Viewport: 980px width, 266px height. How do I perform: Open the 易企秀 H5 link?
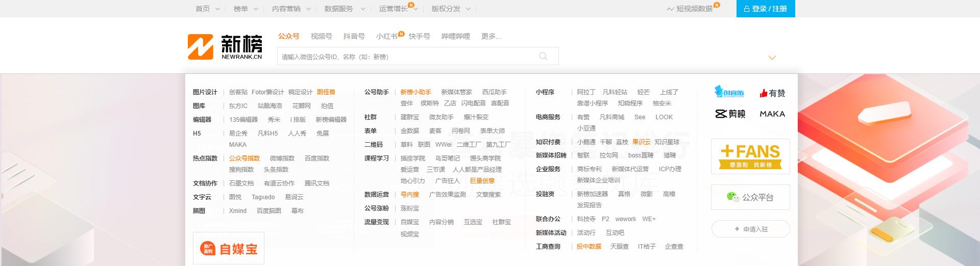coord(238,134)
